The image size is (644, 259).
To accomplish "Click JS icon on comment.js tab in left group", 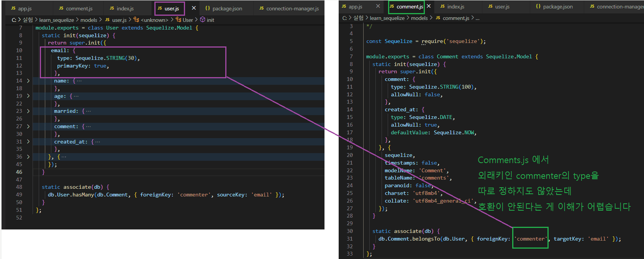I will (61, 8).
